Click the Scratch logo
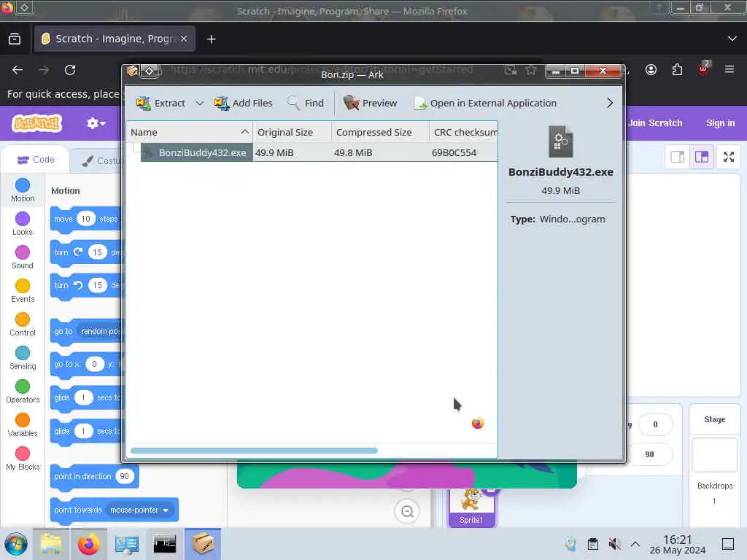 click(36, 123)
